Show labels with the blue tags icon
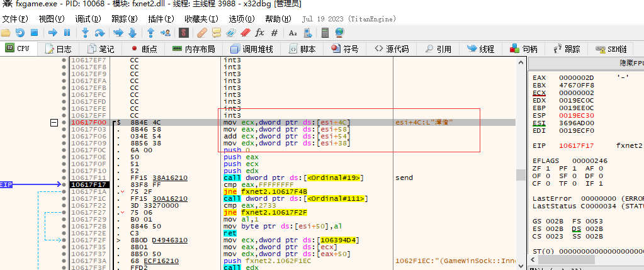This screenshot has height=270, width=644. (231, 33)
